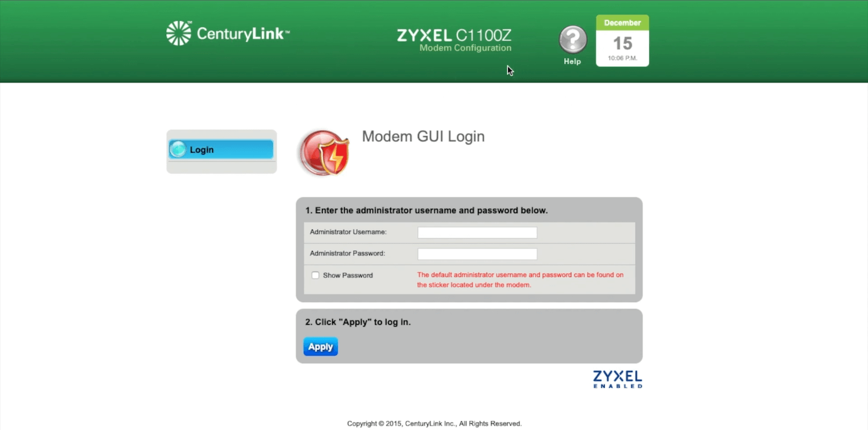Click the Show Password label text

348,275
